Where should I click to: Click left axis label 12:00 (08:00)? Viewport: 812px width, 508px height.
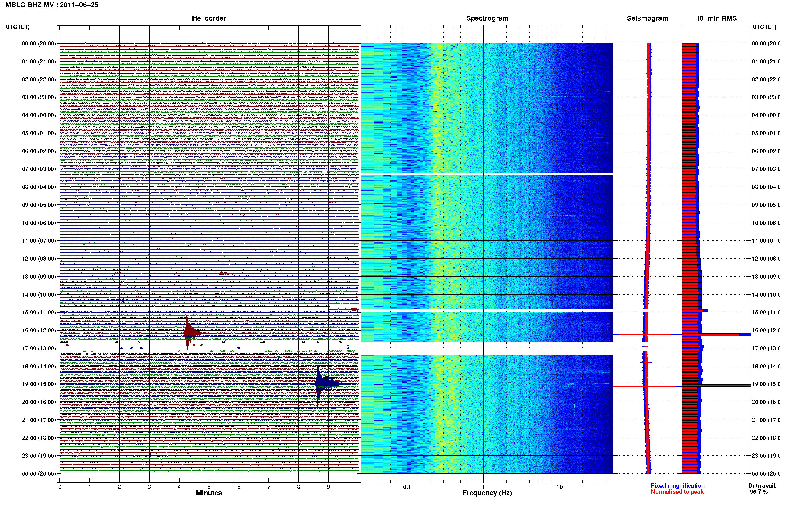[x=39, y=258]
